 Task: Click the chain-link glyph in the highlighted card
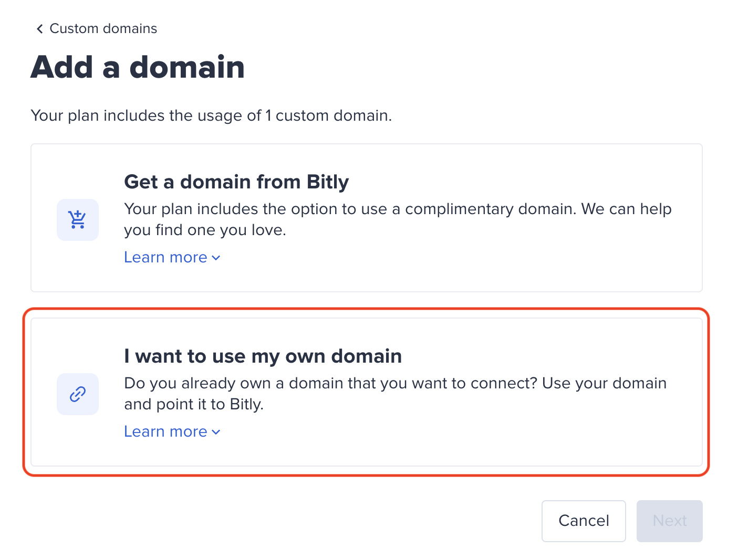pos(77,394)
